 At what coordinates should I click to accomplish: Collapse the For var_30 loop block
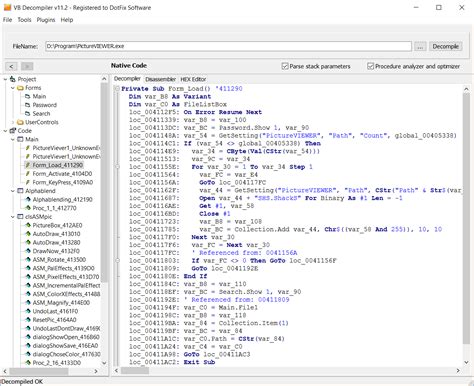[117, 167]
